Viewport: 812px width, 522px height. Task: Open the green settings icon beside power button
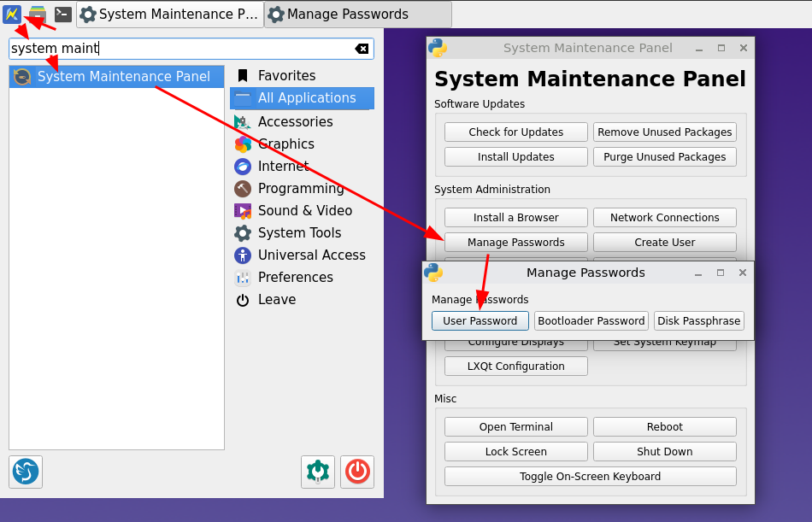tap(318, 472)
